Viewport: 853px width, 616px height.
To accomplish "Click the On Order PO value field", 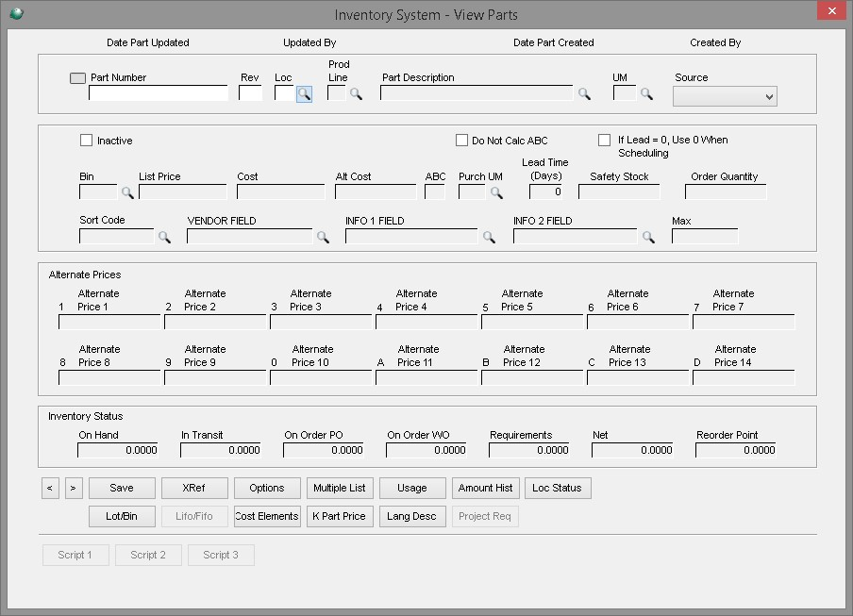I will [x=323, y=450].
